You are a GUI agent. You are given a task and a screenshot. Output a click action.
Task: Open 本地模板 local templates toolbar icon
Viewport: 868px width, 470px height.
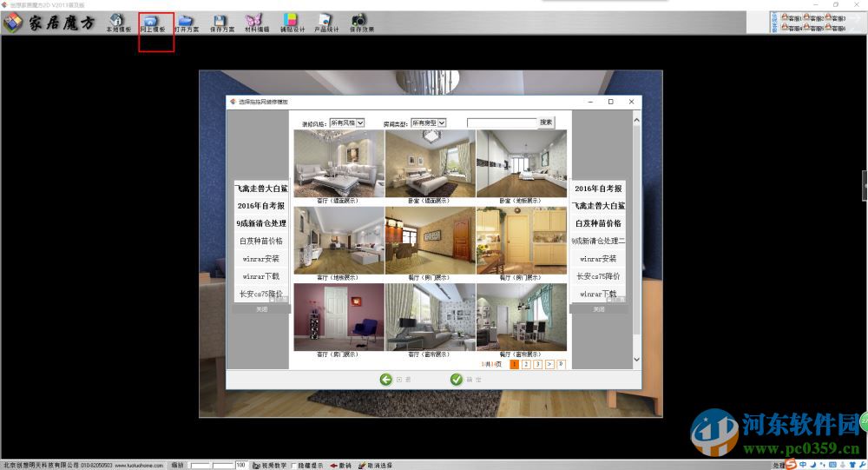pyautogui.click(x=118, y=23)
